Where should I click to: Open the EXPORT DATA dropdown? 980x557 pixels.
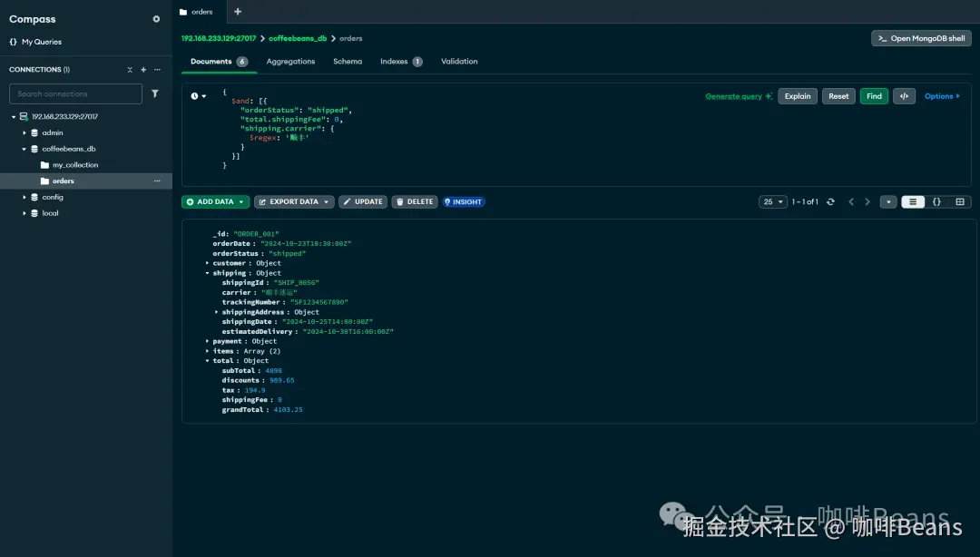pyautogui.click(x=294, y=202)
